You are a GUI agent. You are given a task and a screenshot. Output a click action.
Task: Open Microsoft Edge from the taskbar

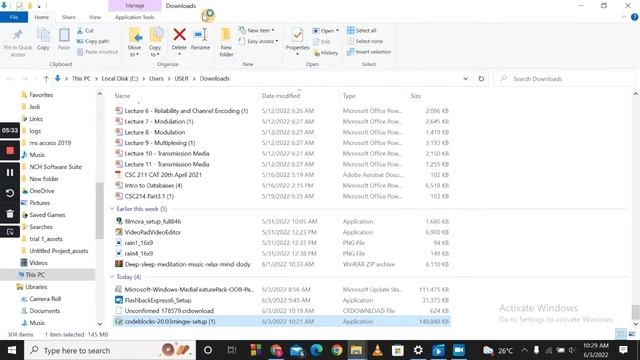(316, 350)
